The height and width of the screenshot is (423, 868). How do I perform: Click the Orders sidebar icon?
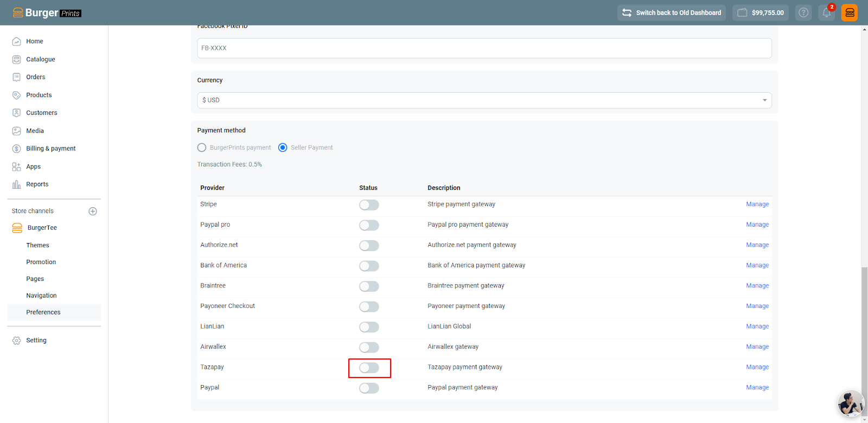pos(16,77)
